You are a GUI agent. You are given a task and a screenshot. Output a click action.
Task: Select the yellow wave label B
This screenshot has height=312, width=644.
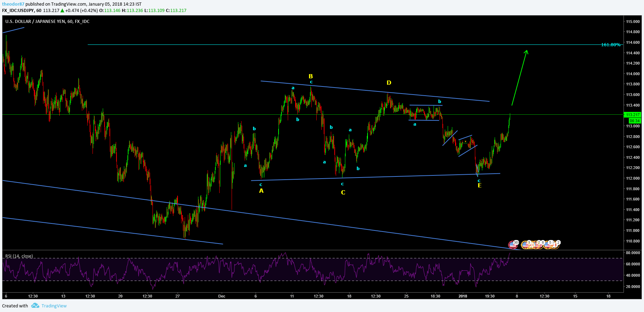click(x=311, y=76)
